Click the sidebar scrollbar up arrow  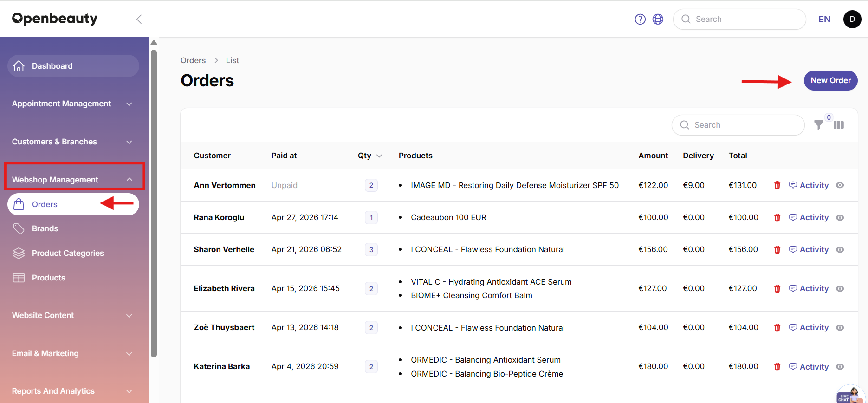click(154, 43)
